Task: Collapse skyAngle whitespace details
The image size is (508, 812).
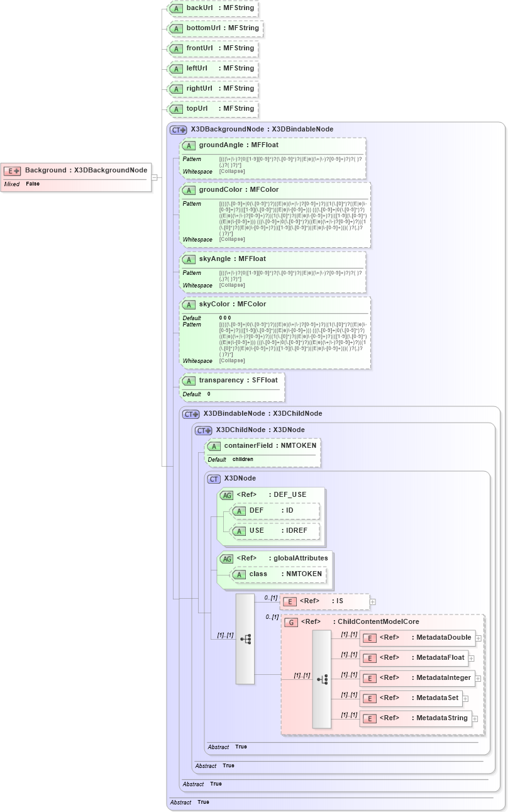Action: pos(232,286)
